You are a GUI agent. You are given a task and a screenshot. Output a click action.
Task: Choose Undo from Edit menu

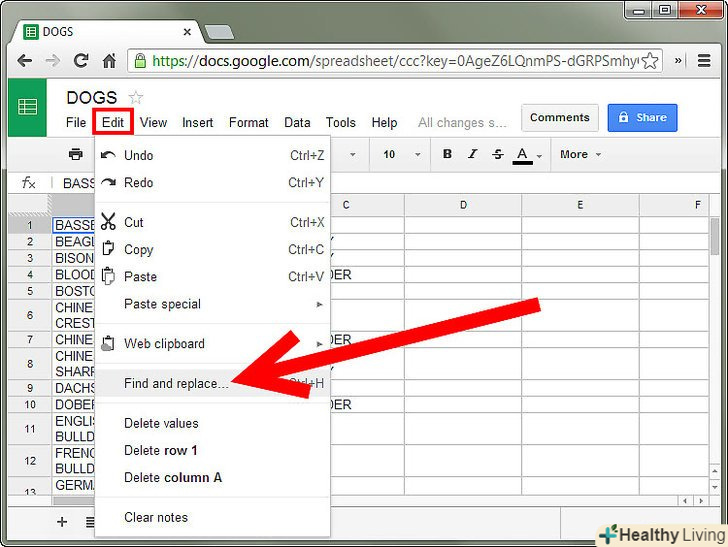212,155
